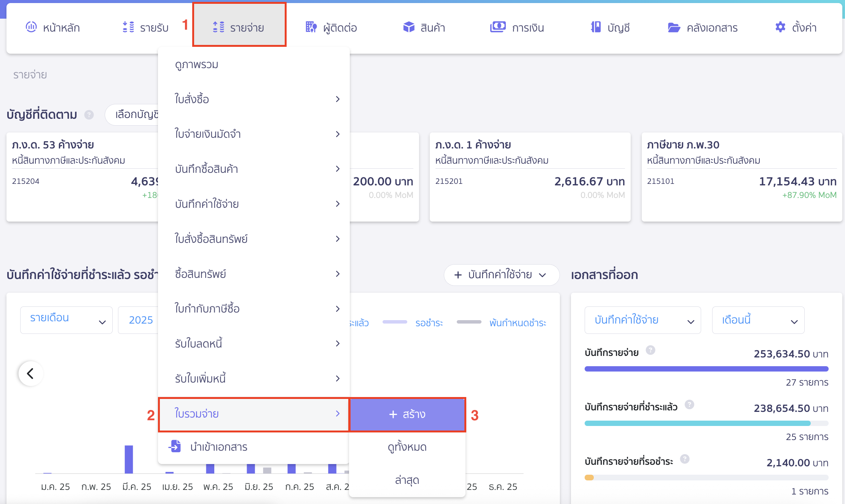
Task: Open the ภาษีขาย ภ.พ.30 card
Action: pyautogui.click(x=742, y=177)
